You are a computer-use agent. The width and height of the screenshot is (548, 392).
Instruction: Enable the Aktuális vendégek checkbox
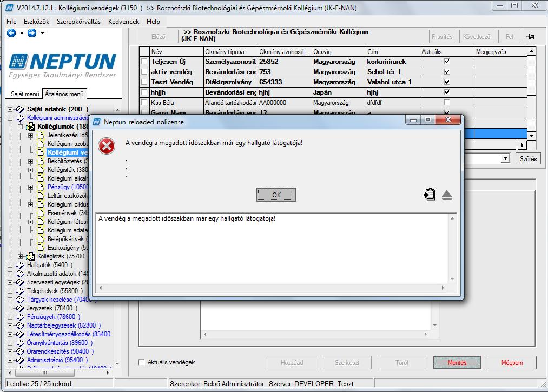point(141,362)
